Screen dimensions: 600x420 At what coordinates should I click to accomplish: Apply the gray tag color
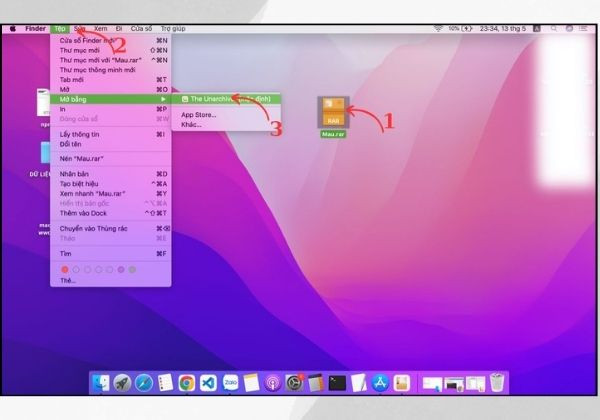coord(132,270)
